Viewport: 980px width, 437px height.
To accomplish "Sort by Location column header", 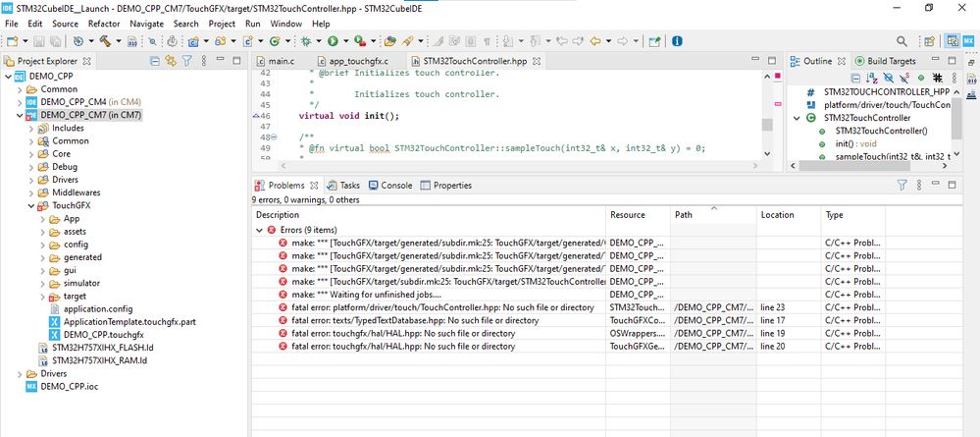I will click(788, 215).
